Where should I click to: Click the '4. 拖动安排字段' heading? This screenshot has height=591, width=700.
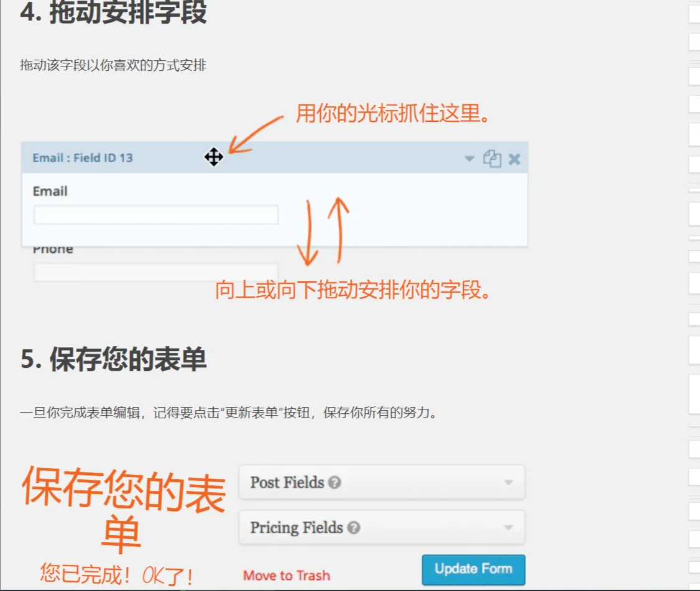tap(113, 12)
